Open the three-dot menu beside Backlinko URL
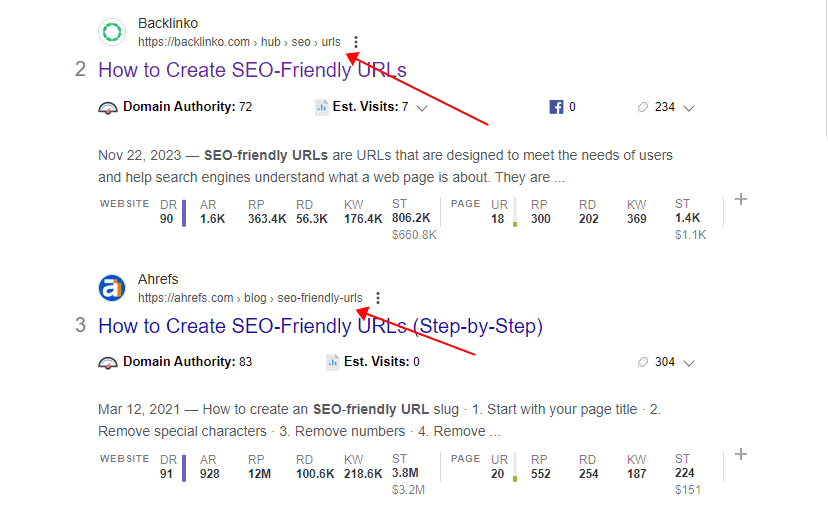The width and height of the screenshot is (828, 513). click(x=356, y=42)
